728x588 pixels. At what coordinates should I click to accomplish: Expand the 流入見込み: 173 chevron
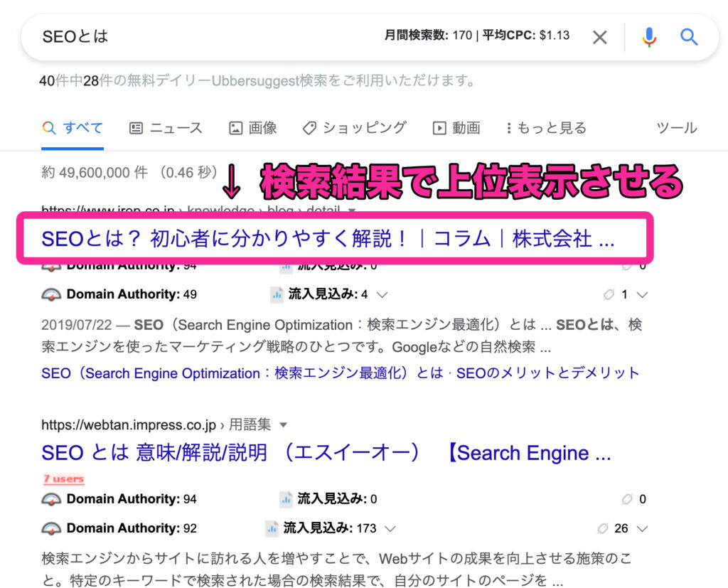click(390, 528)
